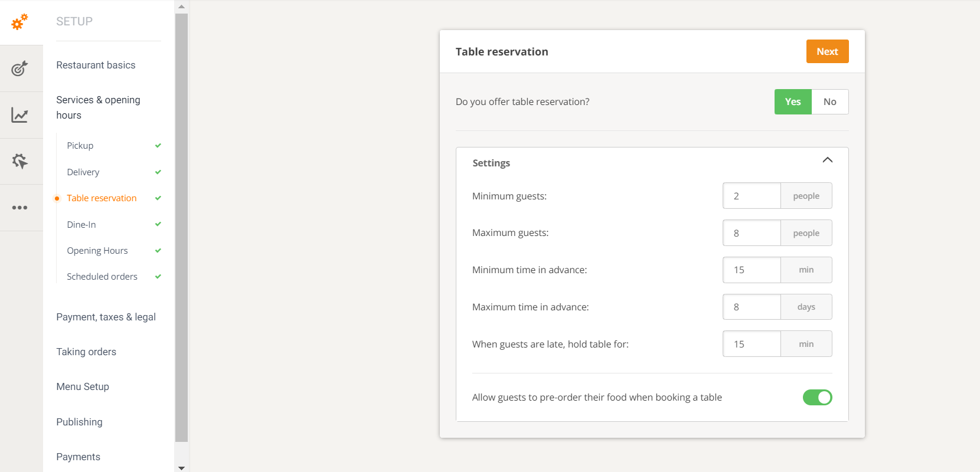The width and height of the screenshot is (980, 472).
Task: Open the three-dots more menu icon
Action: [x=20, y=208]
